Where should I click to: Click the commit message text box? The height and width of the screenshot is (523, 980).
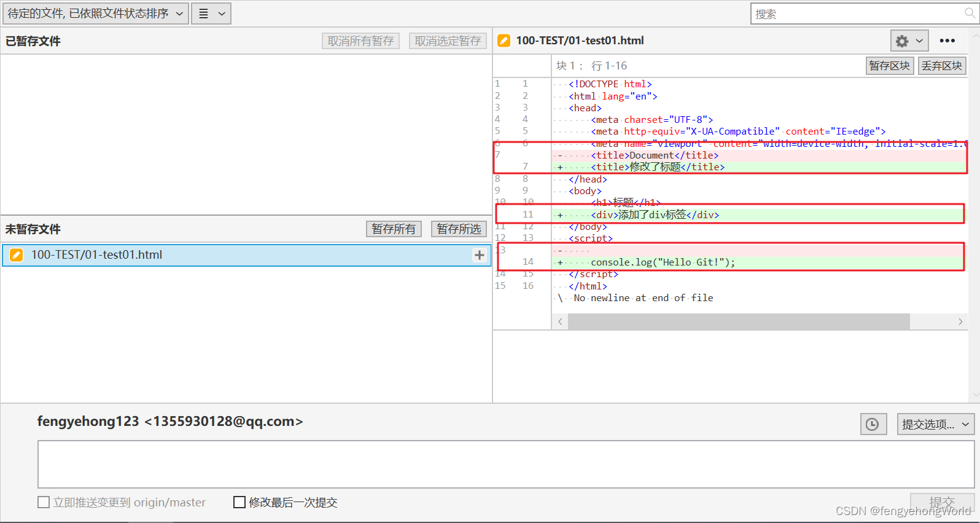click(x=506, y=464)
